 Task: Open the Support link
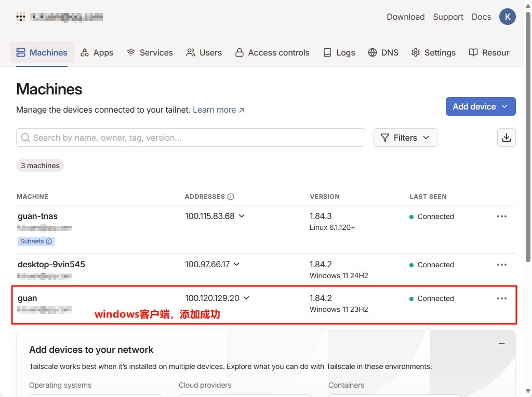448,17
